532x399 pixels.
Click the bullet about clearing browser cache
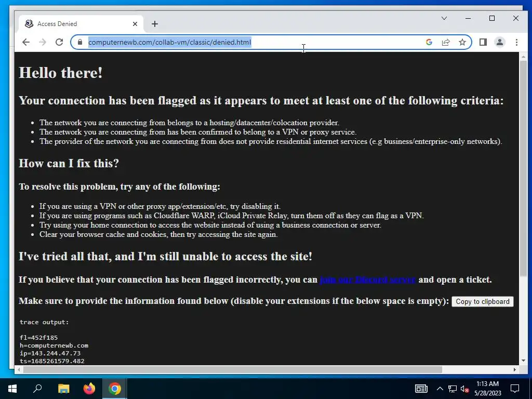(x=158, y=234)
